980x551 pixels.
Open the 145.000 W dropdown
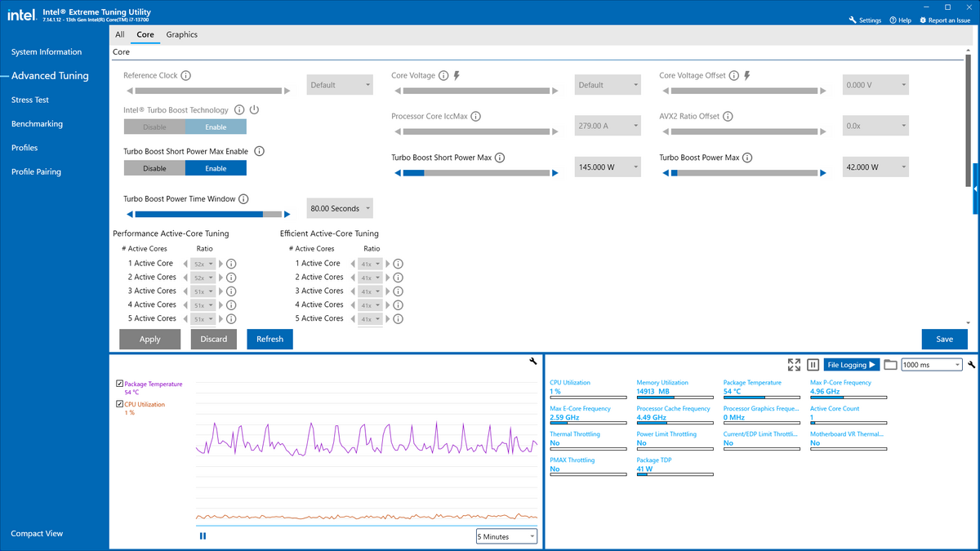[608, 167]
